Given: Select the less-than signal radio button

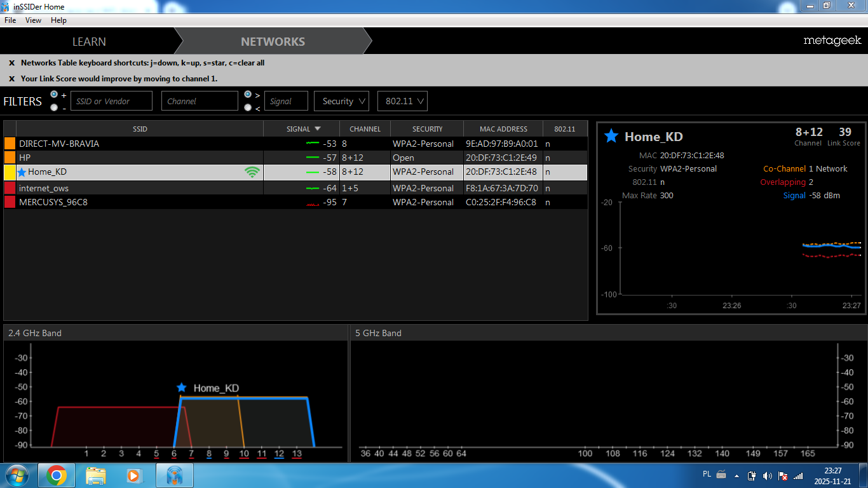Looking at the screenshot, I should coord(248,107).
